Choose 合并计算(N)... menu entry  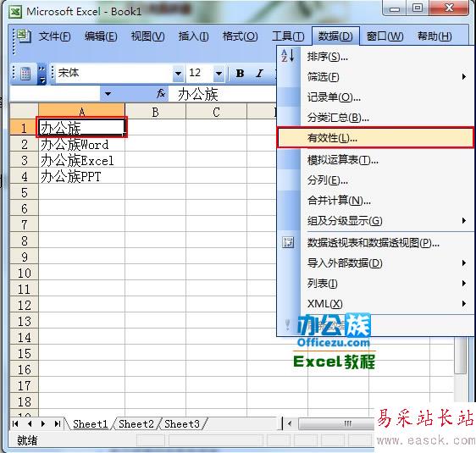click(375, 201)
